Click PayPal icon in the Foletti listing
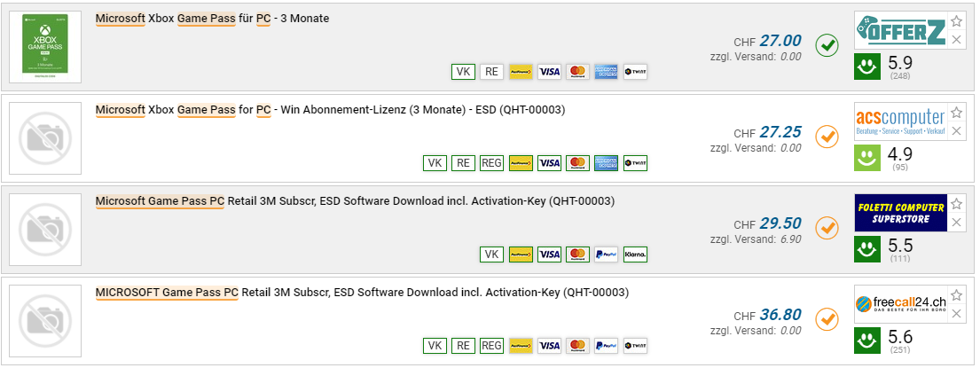This screenshot has width=980, height=368. (607, 254)
